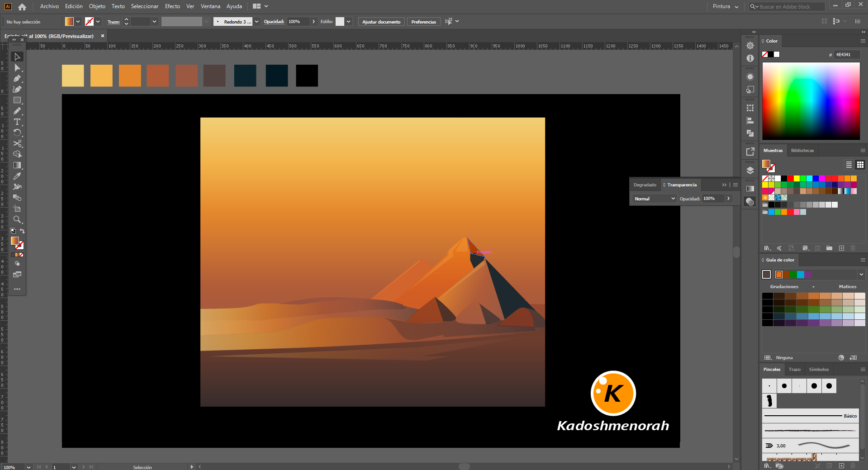This screenshot has height=470, width=868.
Task: Close the document tab
Action: coord(103,36)
